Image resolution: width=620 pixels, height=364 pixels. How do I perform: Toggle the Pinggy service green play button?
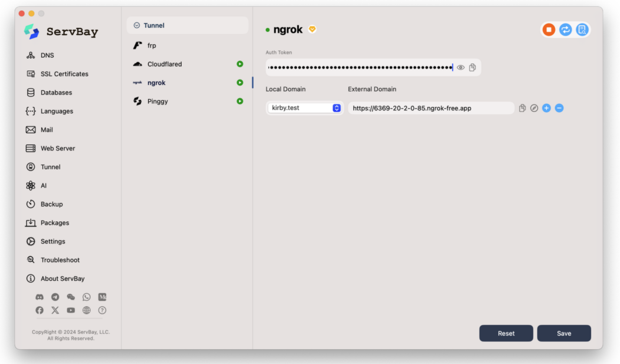[240, 101]
